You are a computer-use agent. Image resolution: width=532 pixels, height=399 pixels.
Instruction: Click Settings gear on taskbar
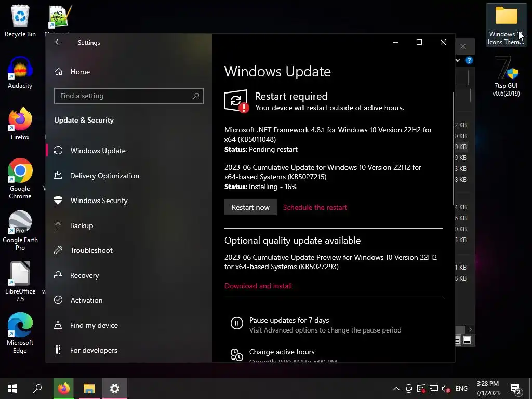(115, 389)
